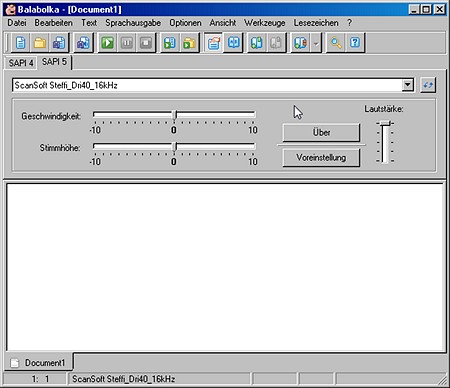450x388 pixels.
Task: Save the document with the floppy disk icon
Action: pyautogui.click(x=59, y=43)
